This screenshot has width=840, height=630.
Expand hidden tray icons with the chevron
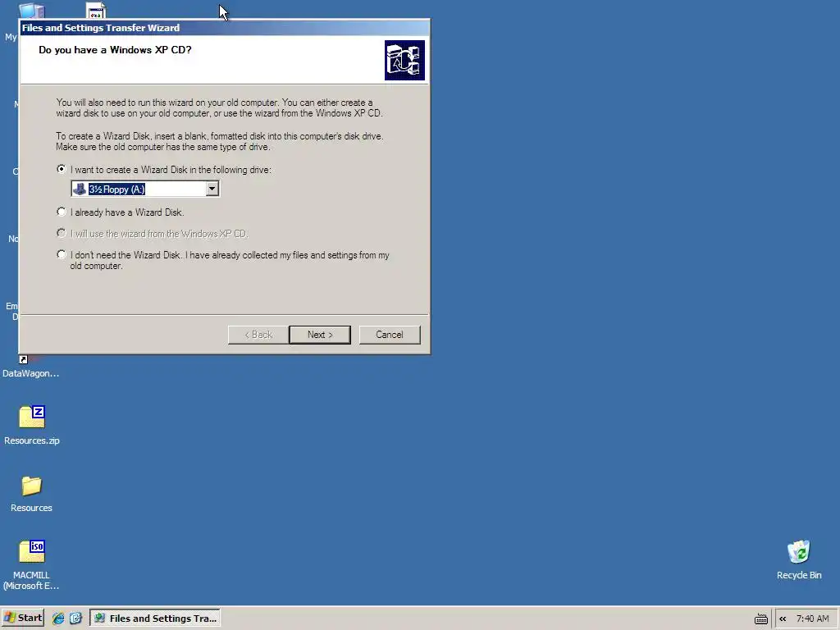tap(783, 619)
